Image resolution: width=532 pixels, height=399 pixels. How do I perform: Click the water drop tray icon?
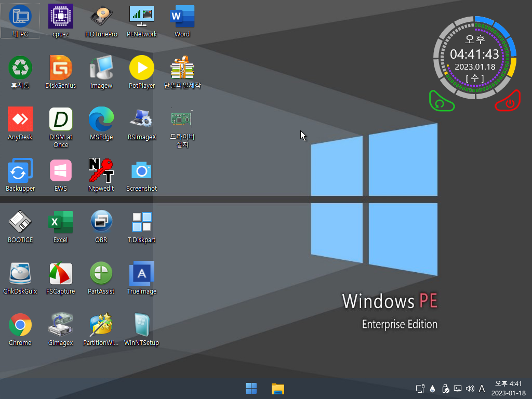[x=433, y=389]
